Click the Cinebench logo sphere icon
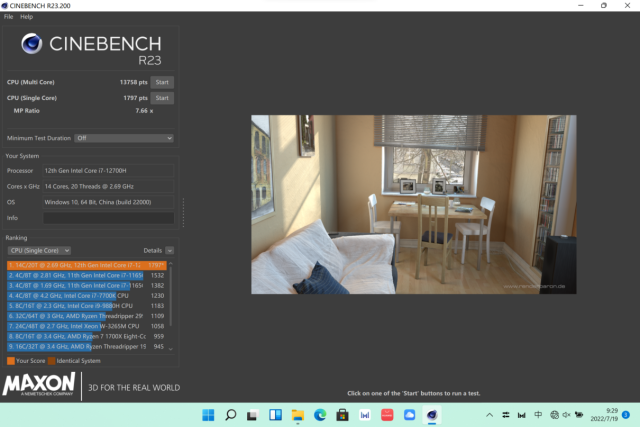This screenshot has width=640, height=427. pyautogui.click(x=32, y=44)
